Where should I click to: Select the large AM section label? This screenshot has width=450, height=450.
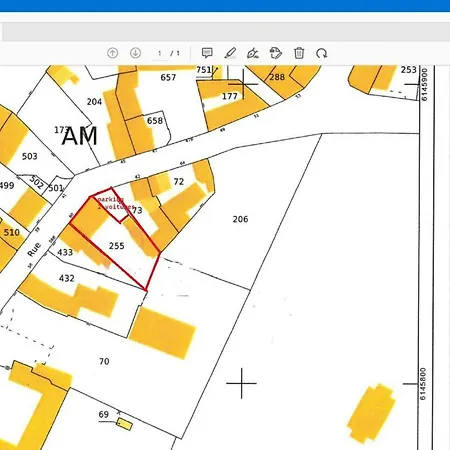click(x=80, y=136)
